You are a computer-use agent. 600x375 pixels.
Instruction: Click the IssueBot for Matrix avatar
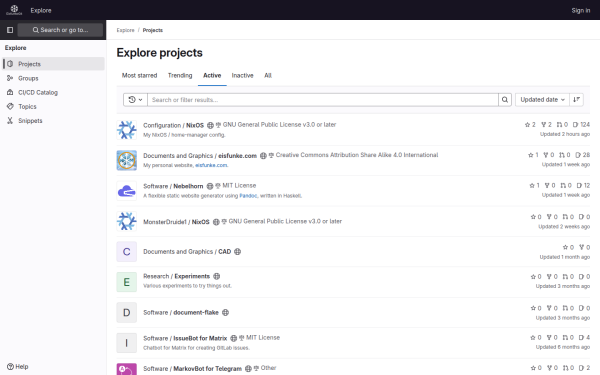click(x=127, y=343)
